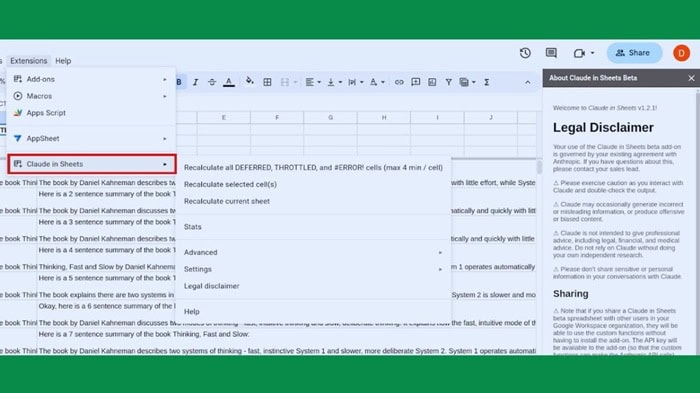Select column H header

click(384, 117)
